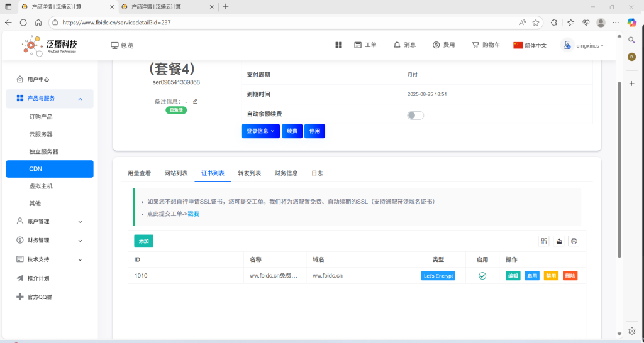
Task: Click the green 添加 button
Action: tap(144, 241)
